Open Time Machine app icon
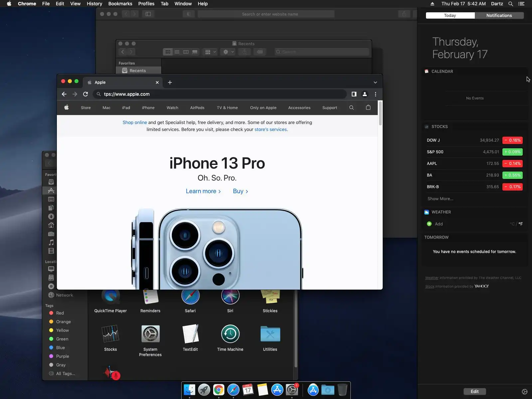532x399 pixels. pyautogui.click(x=230, y=334)
